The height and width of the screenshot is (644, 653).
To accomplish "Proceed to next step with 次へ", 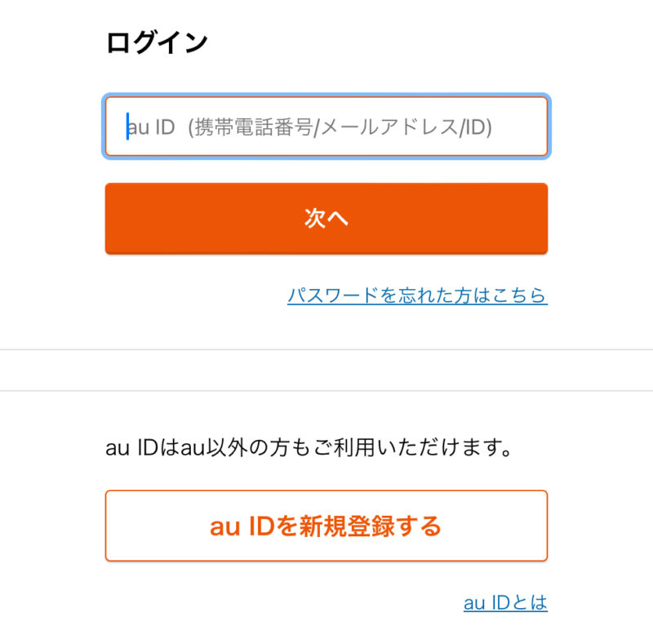I will click(x=326, y=218).
